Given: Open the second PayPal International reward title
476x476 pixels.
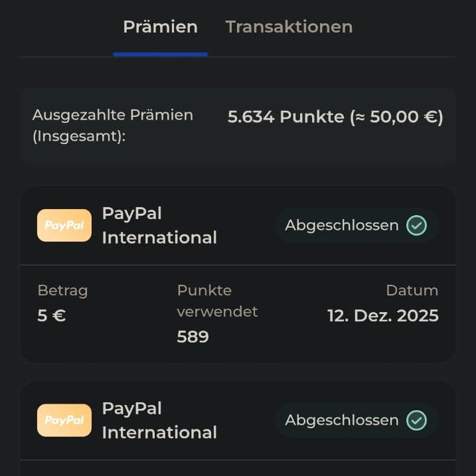Looking at the screenshot, I should pyautogui.click(x=159, y=420).
